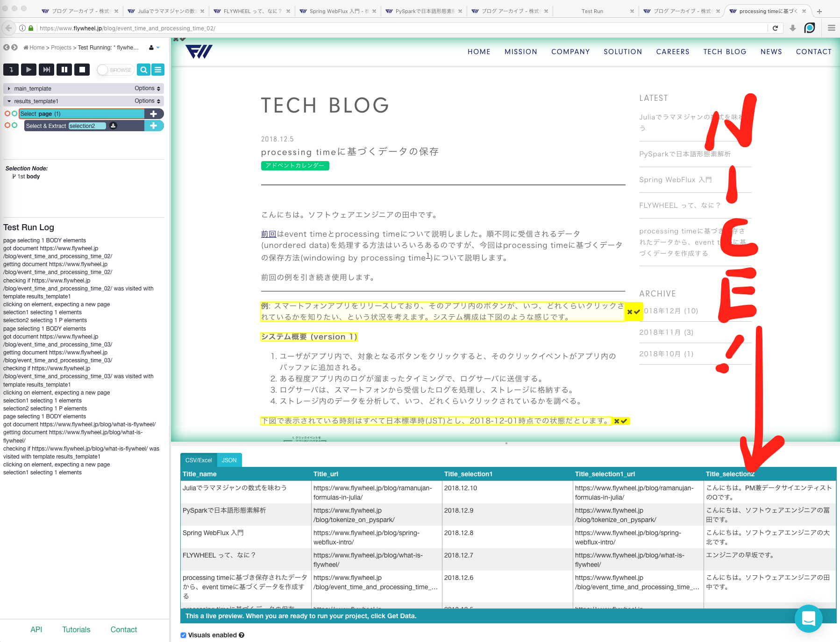This screenshot has width=840, height=642.
Task: Toggle the Visuals enabled checkbox
Action: click(x=184, y=635)
